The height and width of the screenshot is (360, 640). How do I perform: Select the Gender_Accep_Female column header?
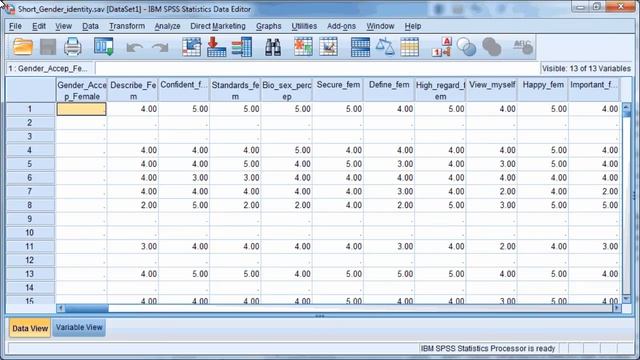(x=82, y=90)
